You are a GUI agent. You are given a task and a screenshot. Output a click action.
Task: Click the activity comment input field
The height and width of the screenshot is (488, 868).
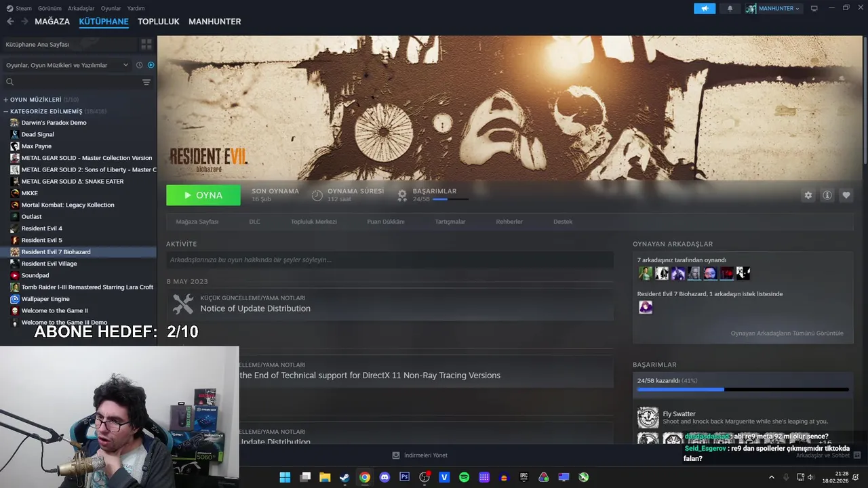coord(390,260)
